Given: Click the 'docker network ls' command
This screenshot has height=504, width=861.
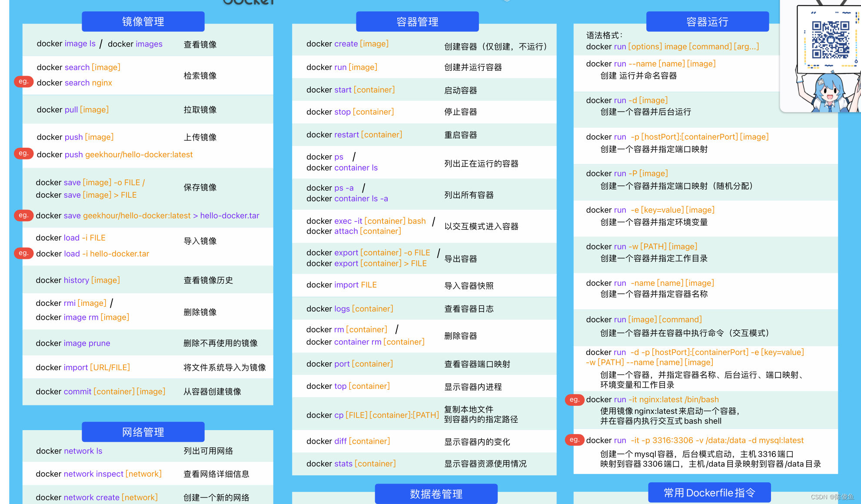Looking at the screenshot, I should pos(69,451).
